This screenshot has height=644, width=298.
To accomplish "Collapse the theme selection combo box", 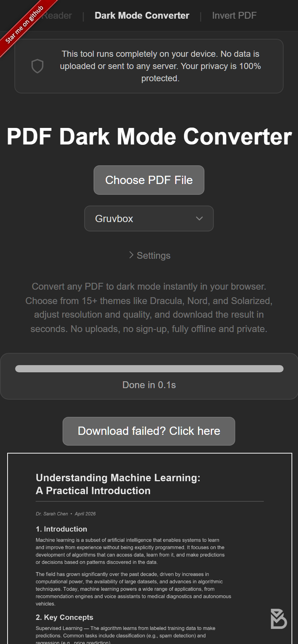I will tap(149, 218).
